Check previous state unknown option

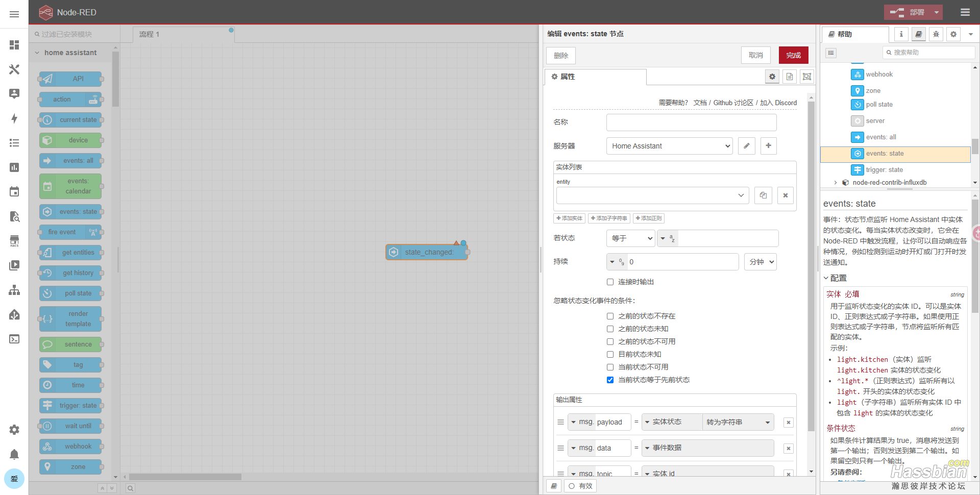[610, 329]
